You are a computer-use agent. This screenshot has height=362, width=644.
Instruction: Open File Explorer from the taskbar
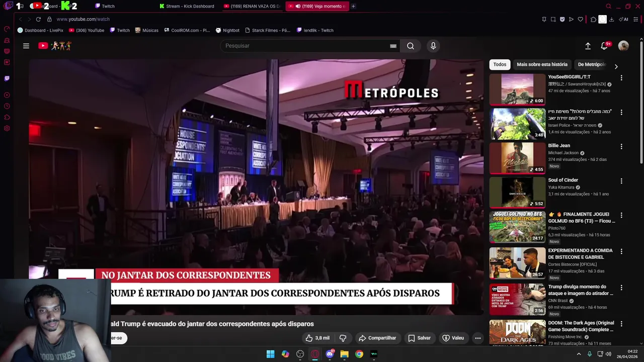pyautogui.click(x=344, y=354)
